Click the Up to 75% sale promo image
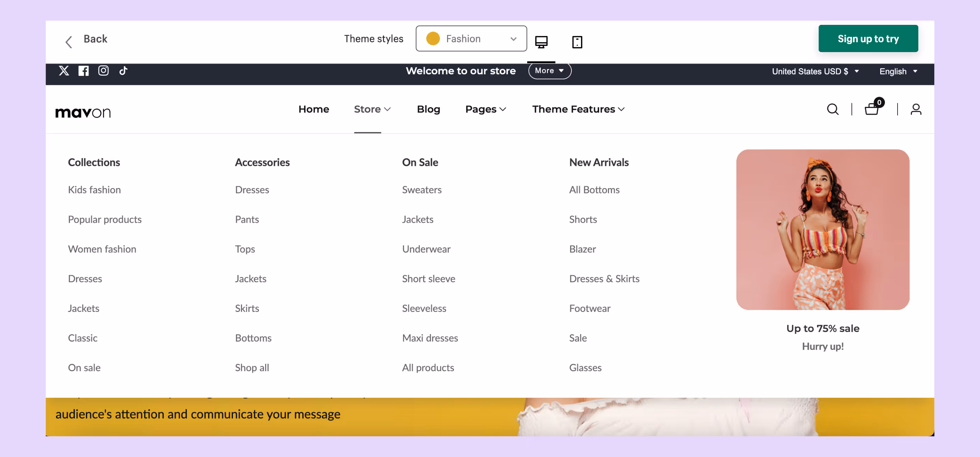 [x=823, y=230]
